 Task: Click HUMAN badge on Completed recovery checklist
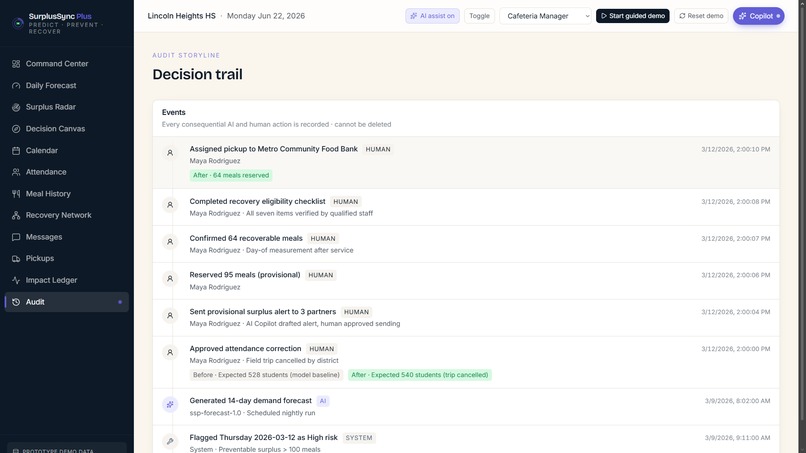tap(345, 202)
